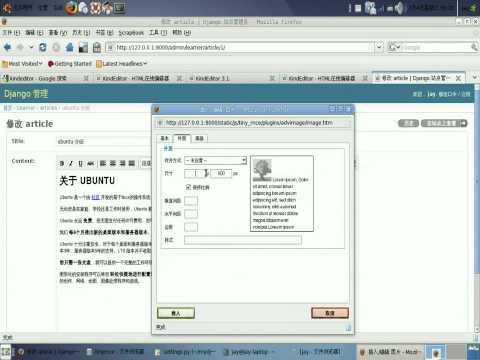The width and height of the screenshot is (480, 360).
Task: Click the green Insert button in image dialog
Action: pyautogui.click(x=176, y=313)
